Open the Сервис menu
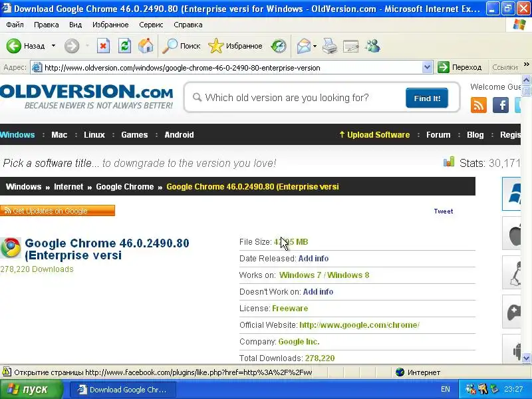Image resolution: width=532 pixels, height=399 pixels. tap(151, 25)
